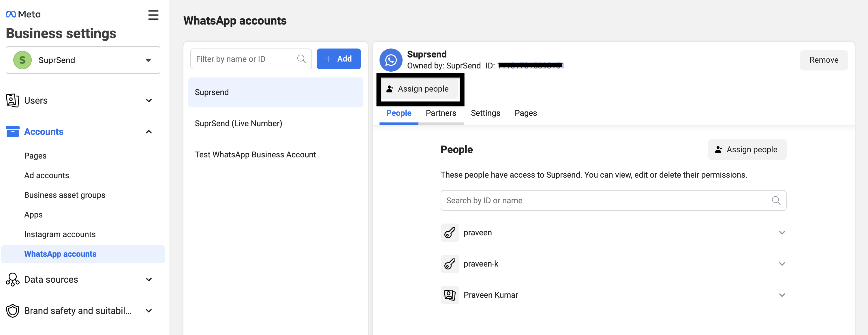868x335 pixels.
Task: Expand the Users section
Action: (149, 100)
